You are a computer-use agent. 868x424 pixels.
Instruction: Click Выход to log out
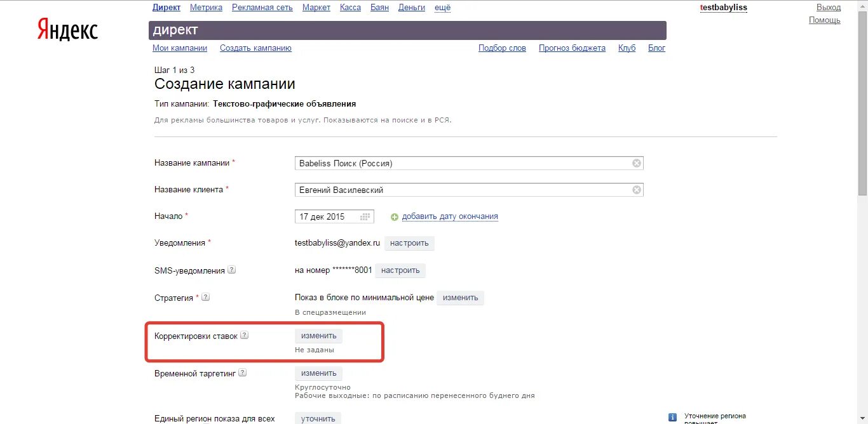pos(828,8)
